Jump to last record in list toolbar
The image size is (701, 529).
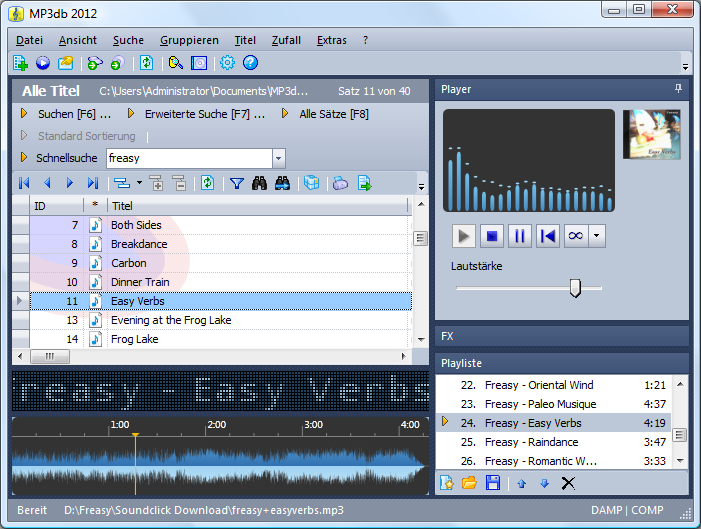[x=93, y=183]
